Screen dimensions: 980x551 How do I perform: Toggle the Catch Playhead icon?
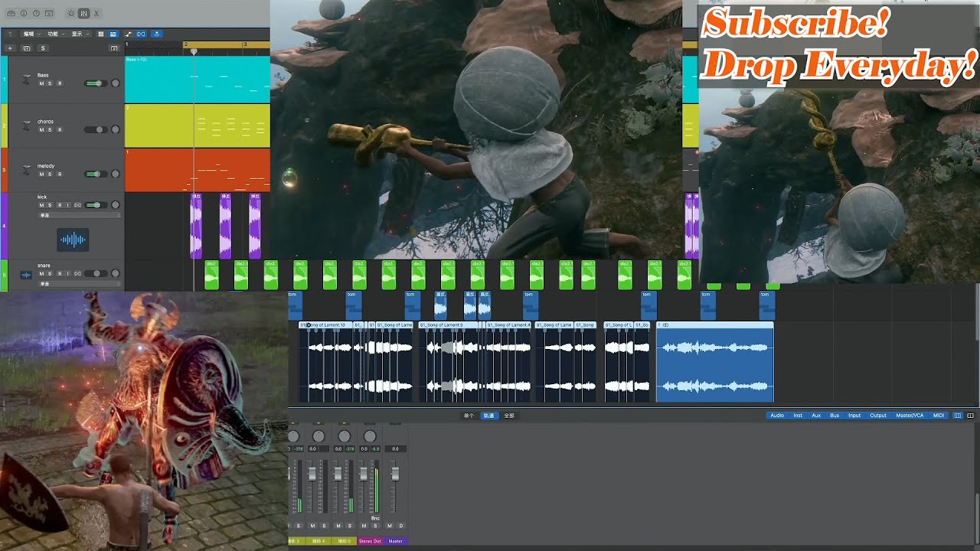click(x=157, y=34)
